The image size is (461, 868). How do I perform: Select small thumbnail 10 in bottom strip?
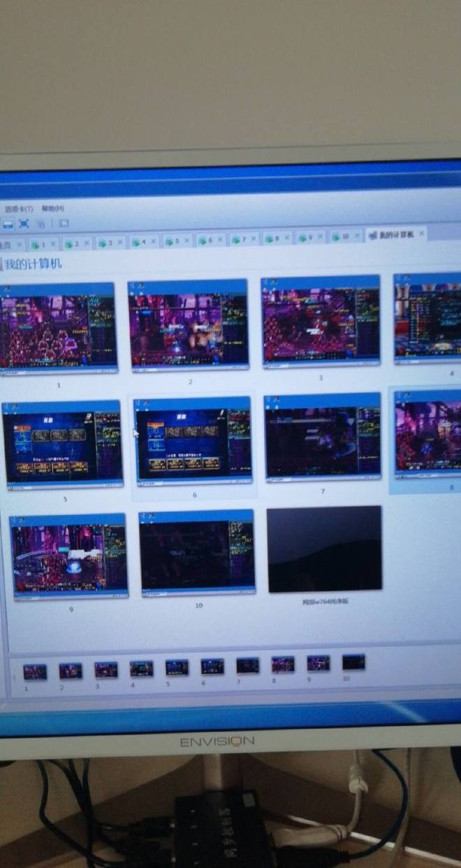click(x=353, y=661)
